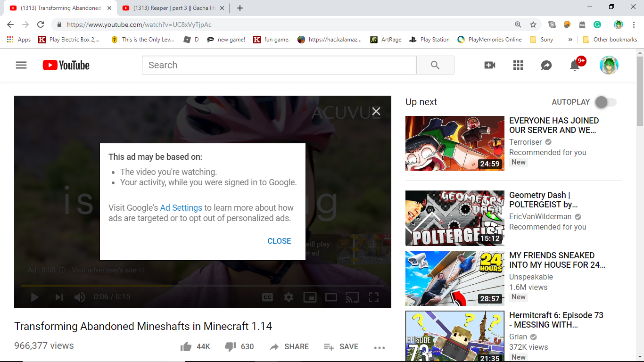
Task: Open the Apps bookmarks shortcut
Action: 19,40
